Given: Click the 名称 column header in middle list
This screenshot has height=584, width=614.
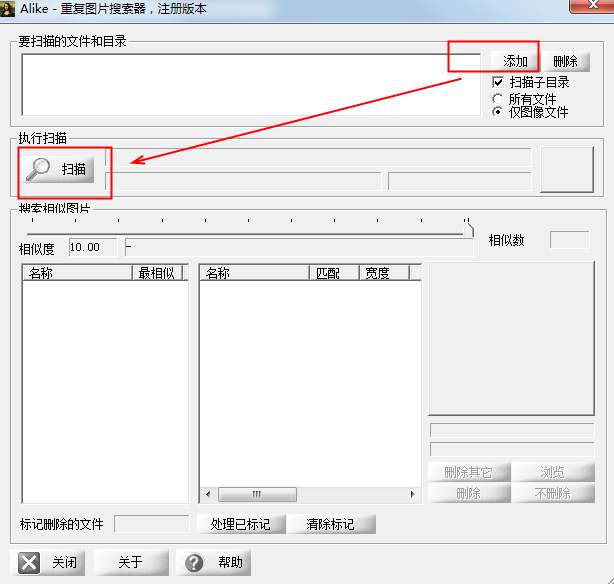Looking at the screenshot, I should coord(255,273).
